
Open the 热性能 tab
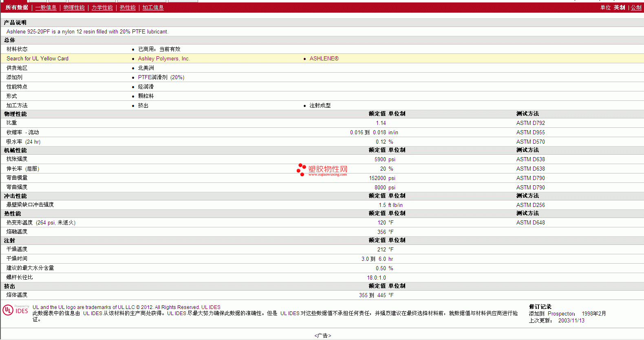tap(128, 8)
